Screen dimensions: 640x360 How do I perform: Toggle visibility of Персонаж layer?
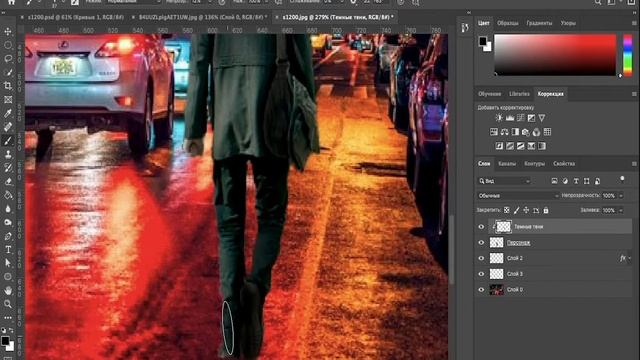[x=481, y=242]
